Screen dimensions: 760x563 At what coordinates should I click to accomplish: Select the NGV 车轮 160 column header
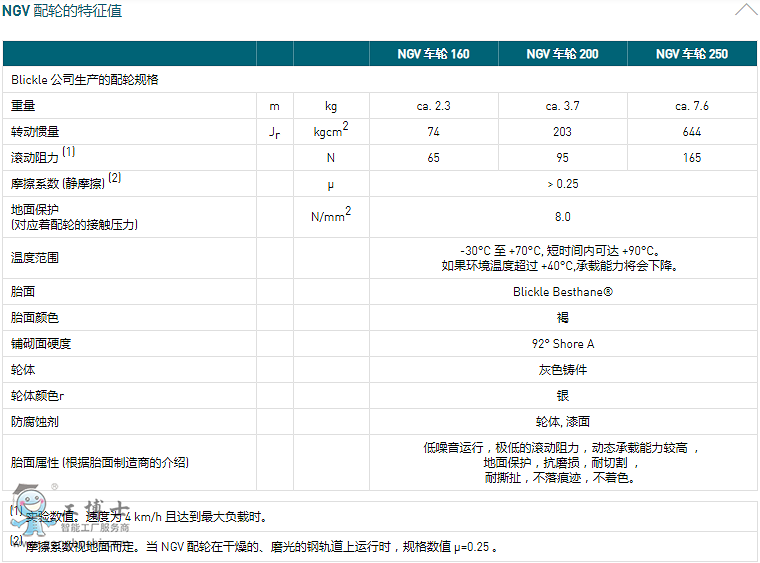tap(434, 54)
